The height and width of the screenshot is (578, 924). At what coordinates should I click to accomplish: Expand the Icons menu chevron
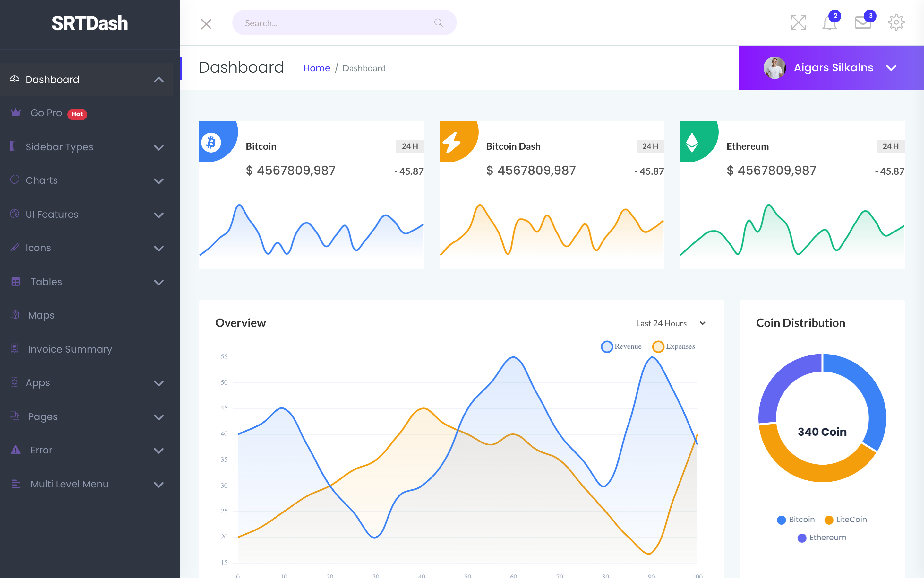click(159, 249)
